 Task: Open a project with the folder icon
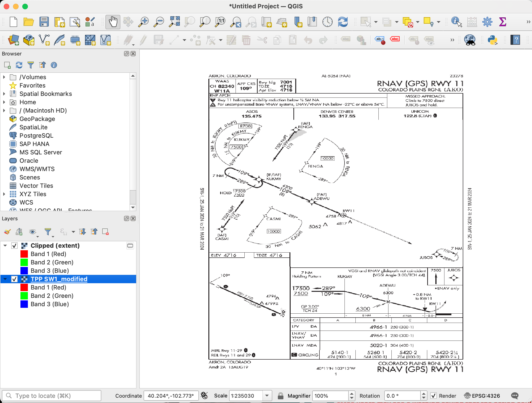29,22
